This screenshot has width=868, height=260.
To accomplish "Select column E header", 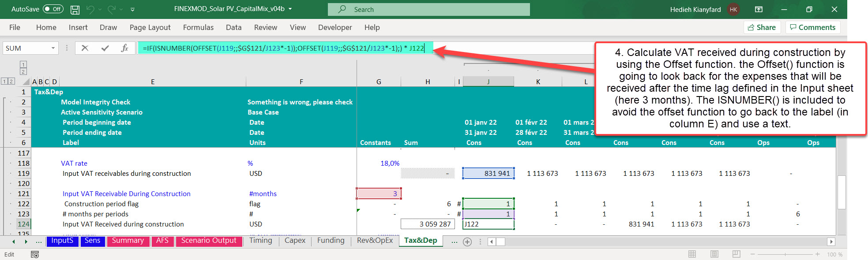I will tap(153, 82).
